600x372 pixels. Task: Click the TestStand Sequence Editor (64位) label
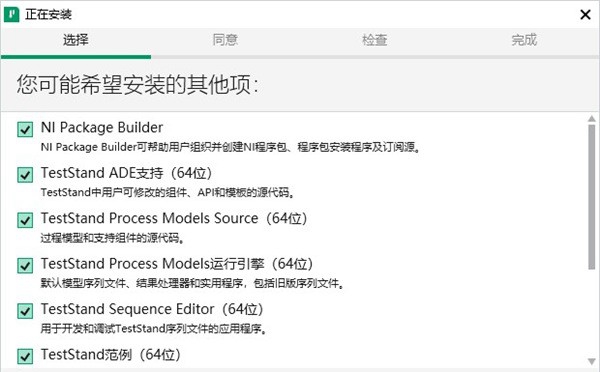pos(152,309)
